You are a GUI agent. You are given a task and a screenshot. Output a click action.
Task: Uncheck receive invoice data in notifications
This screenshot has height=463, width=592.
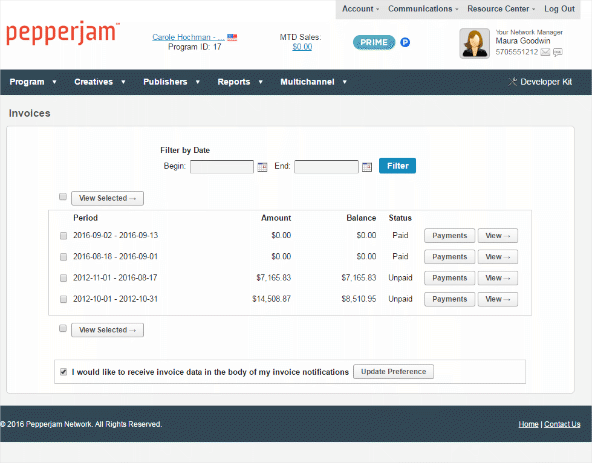[63, 372]
